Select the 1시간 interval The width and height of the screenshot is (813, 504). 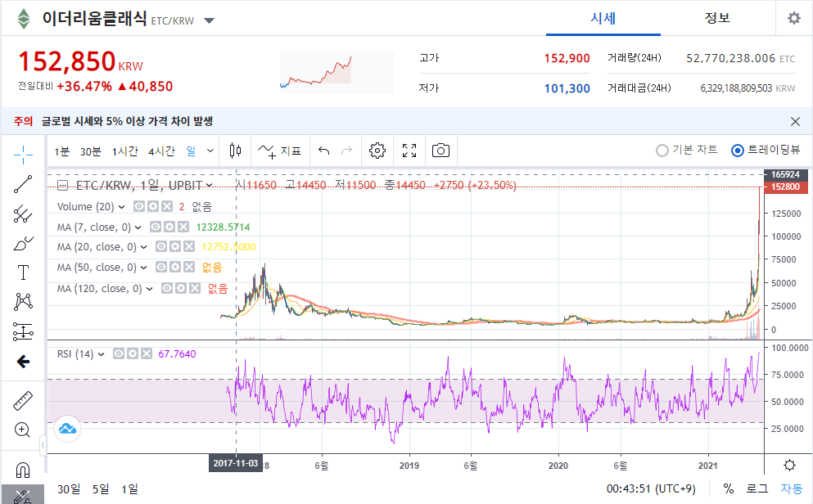pos(125,151)
